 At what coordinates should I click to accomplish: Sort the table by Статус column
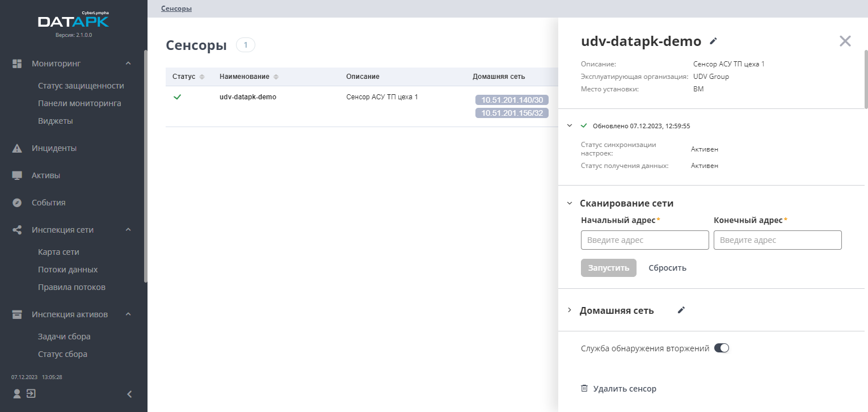(x=202, y=77)
